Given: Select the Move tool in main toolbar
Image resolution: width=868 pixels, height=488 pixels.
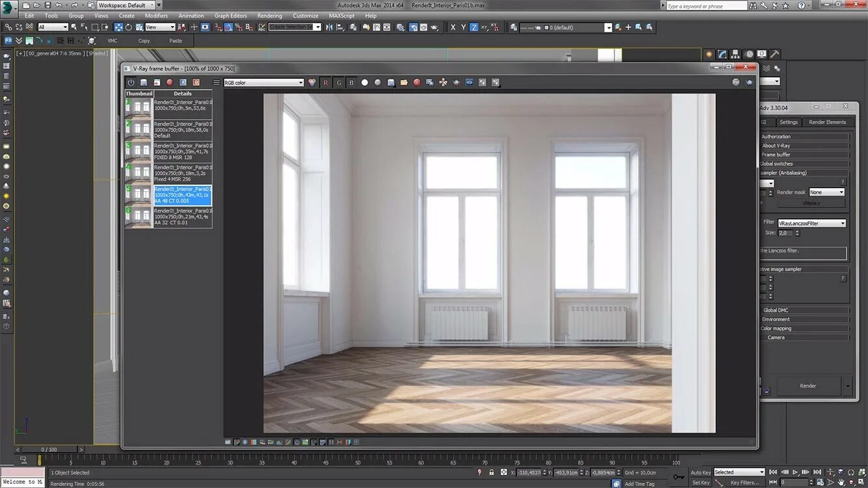Looking at the screenshot, I should 118,27.
